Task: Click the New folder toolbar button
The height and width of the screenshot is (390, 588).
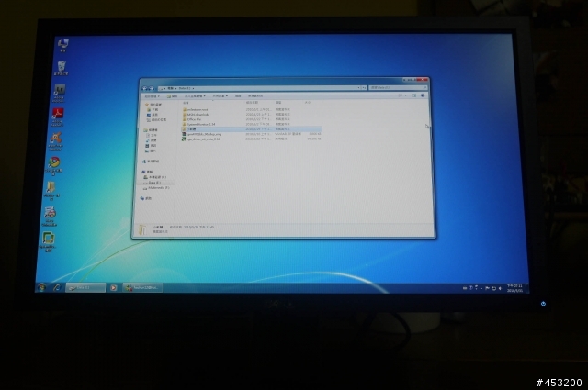Action: coord(255,96)
